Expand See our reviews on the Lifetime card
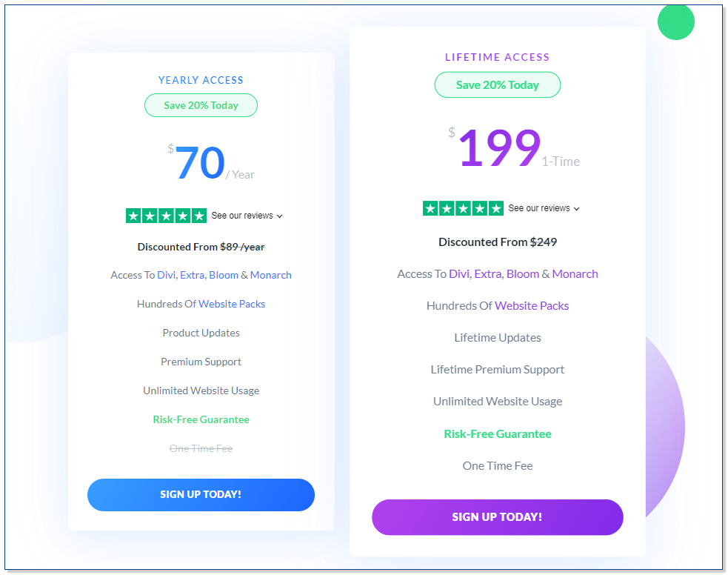728x575 pixels. point(538,208)
